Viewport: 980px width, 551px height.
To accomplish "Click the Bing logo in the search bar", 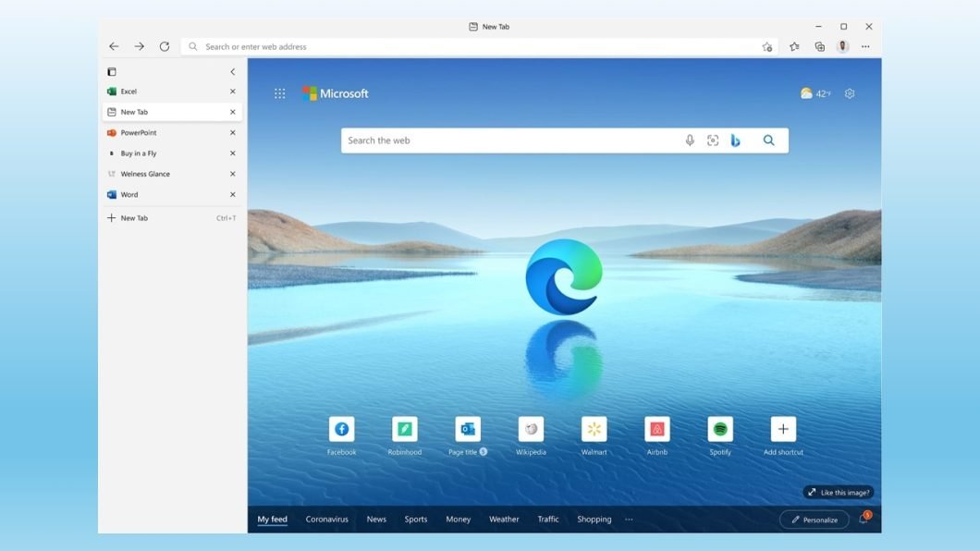I will [735, 140].
